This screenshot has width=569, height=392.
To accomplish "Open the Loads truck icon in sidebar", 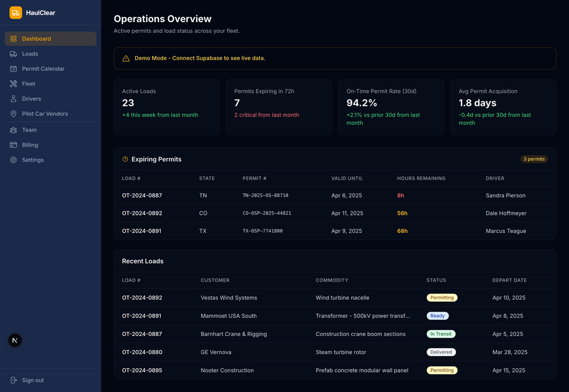I will [x=14, y=54].
